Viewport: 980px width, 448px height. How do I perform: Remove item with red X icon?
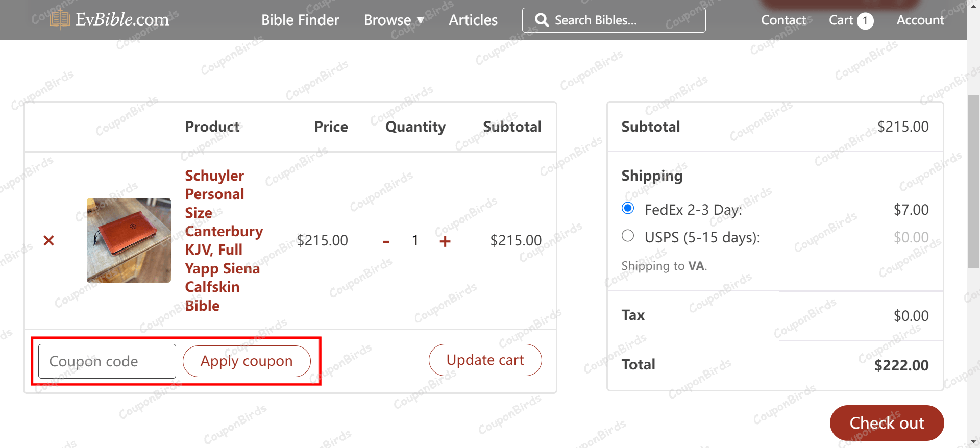(x=49, y=240)
